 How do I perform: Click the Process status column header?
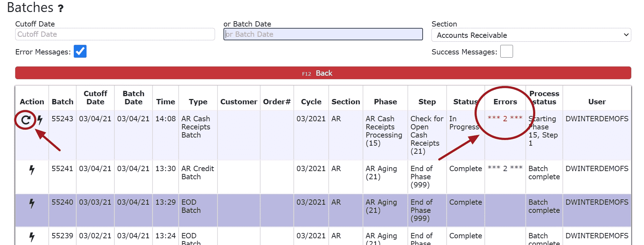[544, 98]
